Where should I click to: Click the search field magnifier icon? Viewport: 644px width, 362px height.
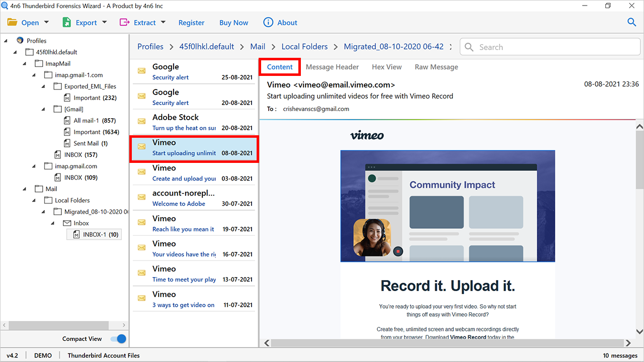coord(469,47)
